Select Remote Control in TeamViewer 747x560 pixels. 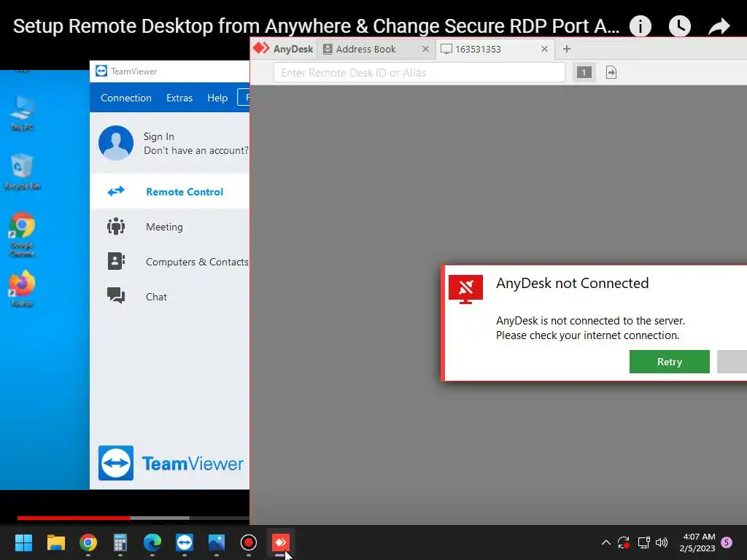[x=169, y=192]
